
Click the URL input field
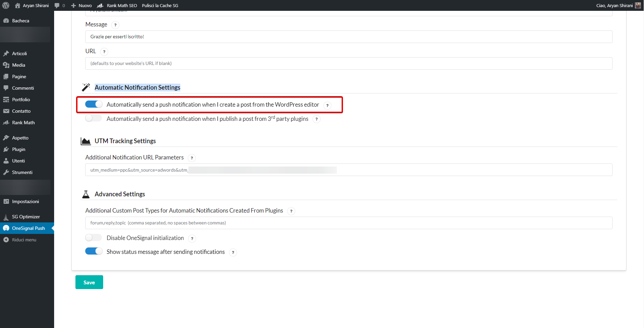(349, 63)
